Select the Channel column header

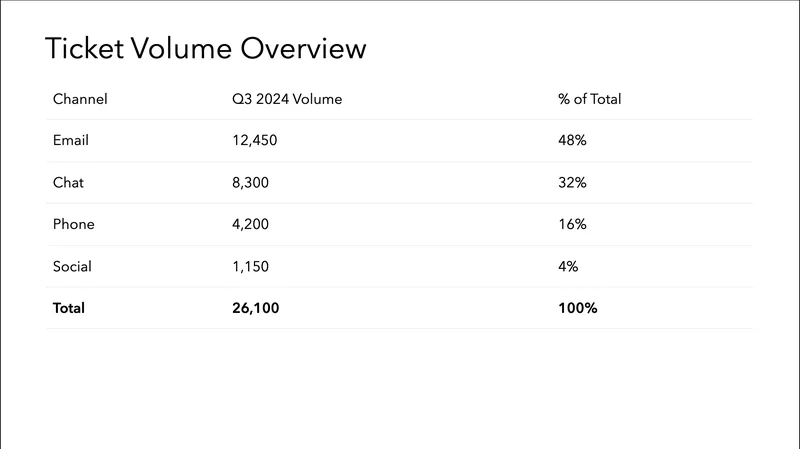click(x=80, y=99)
